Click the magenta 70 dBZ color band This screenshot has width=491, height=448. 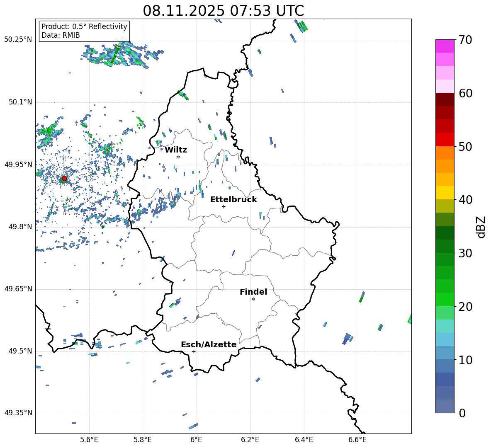(x=445, y=46)
